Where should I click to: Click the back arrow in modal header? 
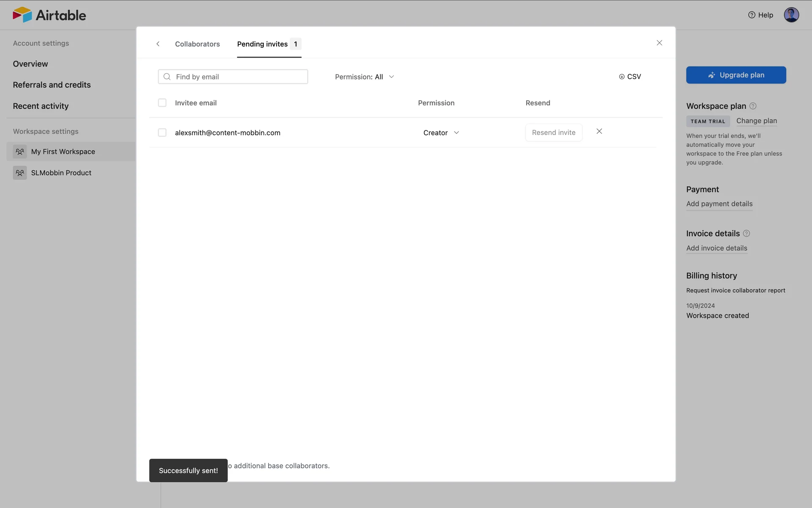pyautogui.click(x=158, y=44)
